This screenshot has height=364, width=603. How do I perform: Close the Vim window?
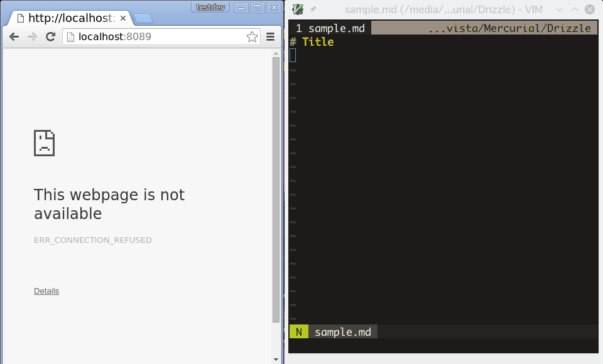point(590,9)
